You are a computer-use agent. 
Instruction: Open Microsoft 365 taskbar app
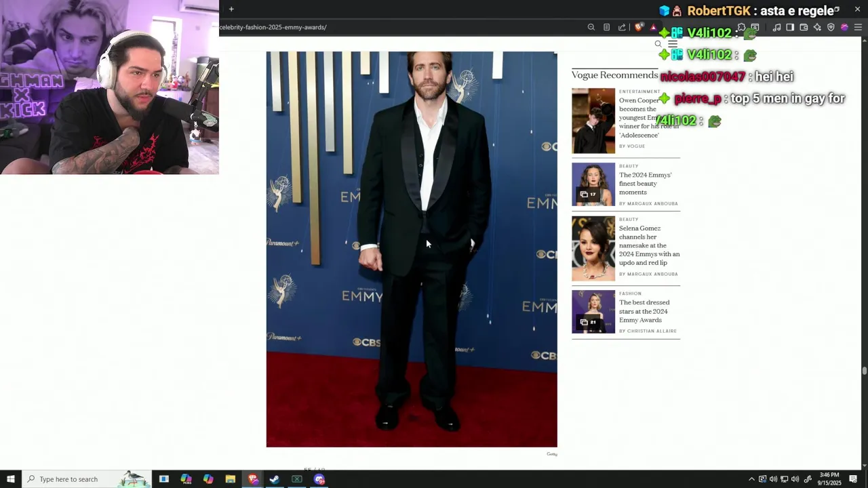tap(186, 479)
